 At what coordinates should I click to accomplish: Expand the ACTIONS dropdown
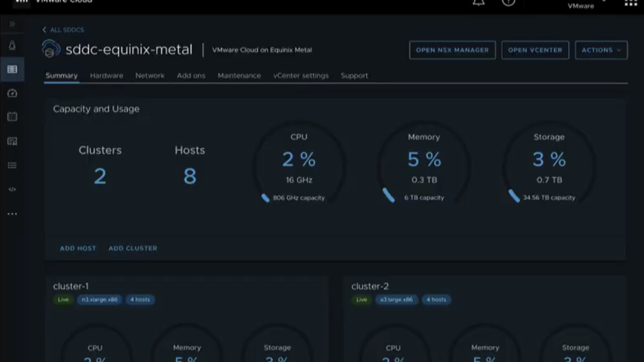(x=601, y=50)
